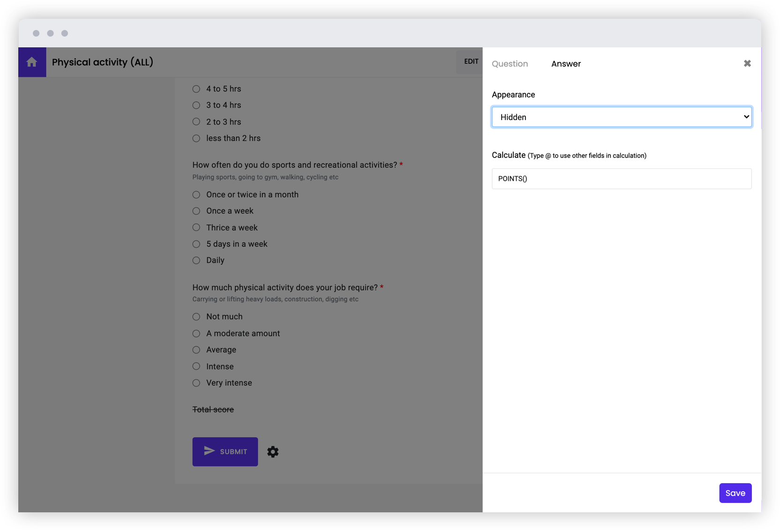
Task: Click the home icon in the header
Action: [x=32, y=62]
